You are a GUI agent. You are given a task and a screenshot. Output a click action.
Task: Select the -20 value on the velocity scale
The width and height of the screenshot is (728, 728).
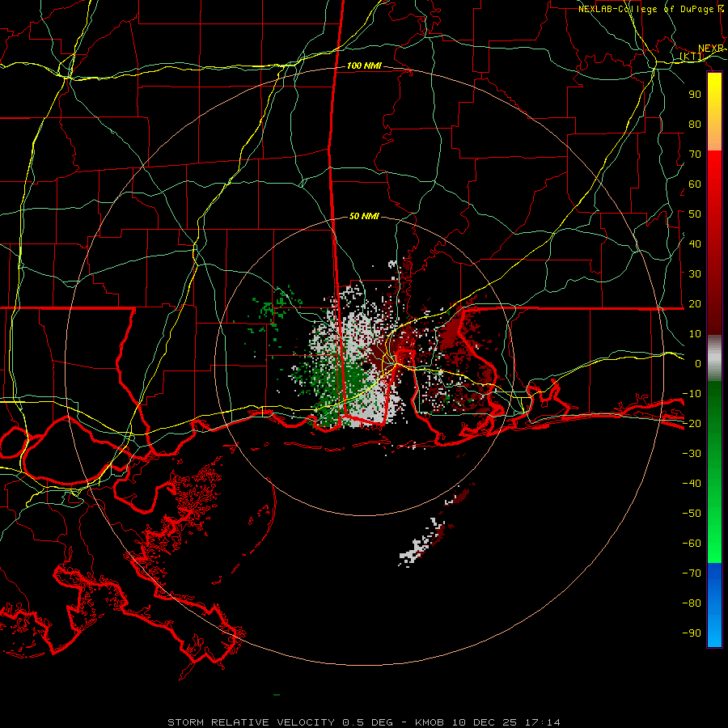(692, 423)
